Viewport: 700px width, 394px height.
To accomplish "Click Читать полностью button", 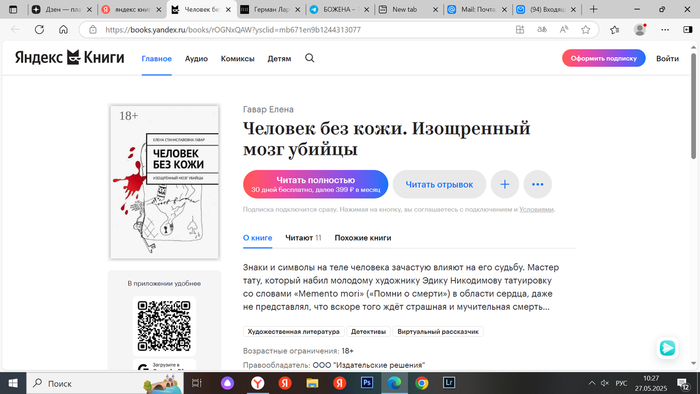I will pyautogui.click(x=316, y=184).
